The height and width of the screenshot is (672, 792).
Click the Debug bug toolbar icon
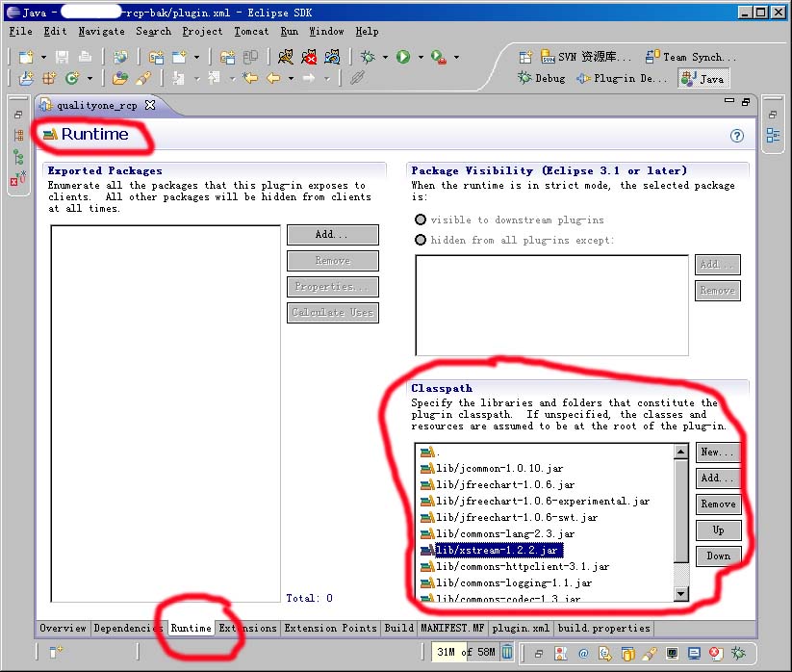(x=368, y=57)
